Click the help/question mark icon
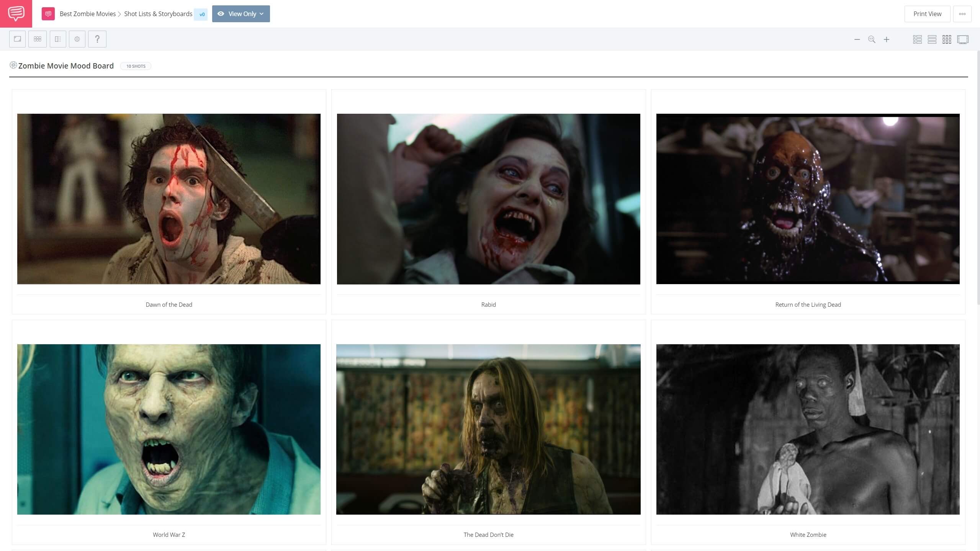The width and height of the screenshot is (980, 551). point(97,39)
